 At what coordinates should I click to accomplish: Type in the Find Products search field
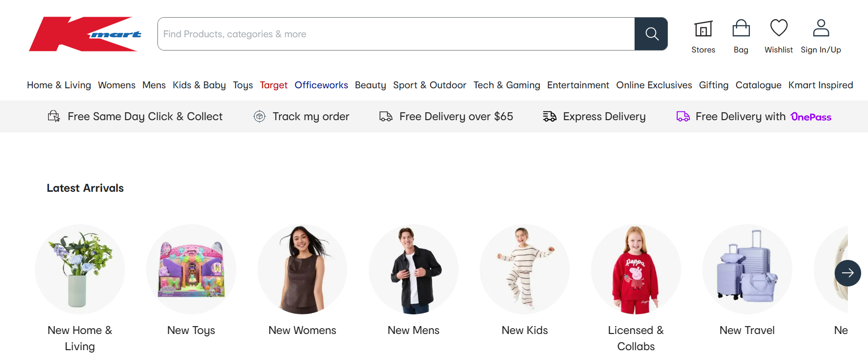tap(395, 34)
